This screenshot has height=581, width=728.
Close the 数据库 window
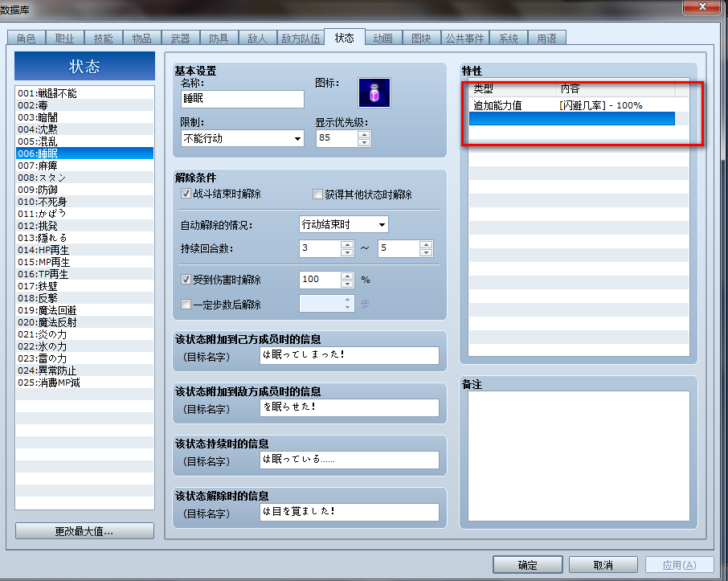point(702,6)
